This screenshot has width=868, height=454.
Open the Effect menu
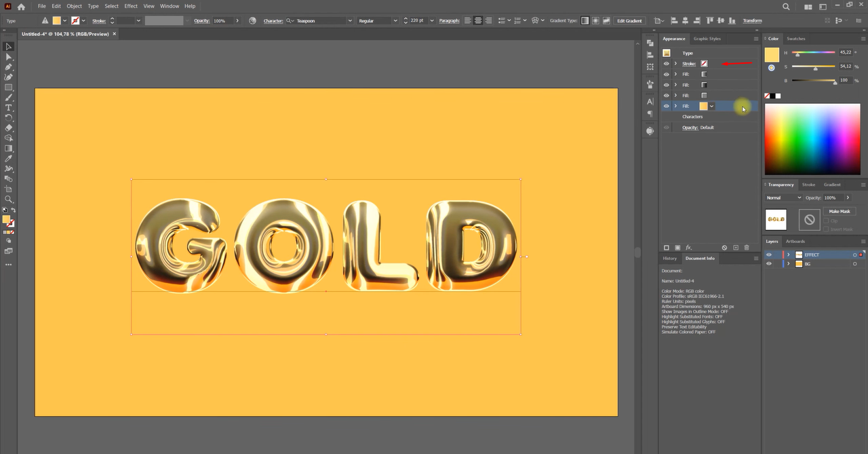[131, 6]
